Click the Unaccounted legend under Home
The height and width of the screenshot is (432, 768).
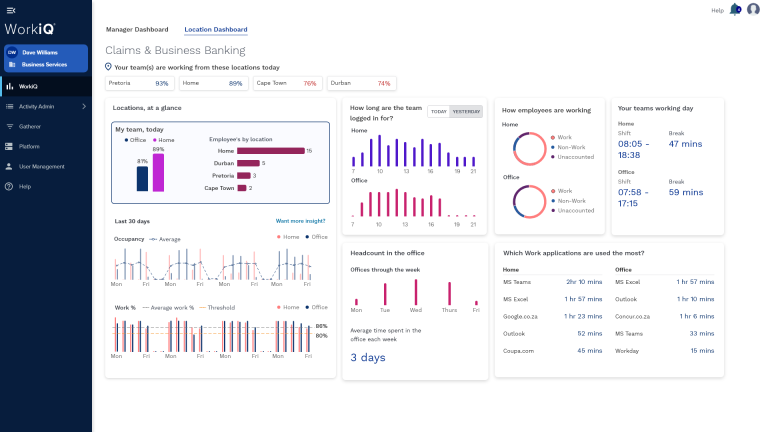point(573,157)
